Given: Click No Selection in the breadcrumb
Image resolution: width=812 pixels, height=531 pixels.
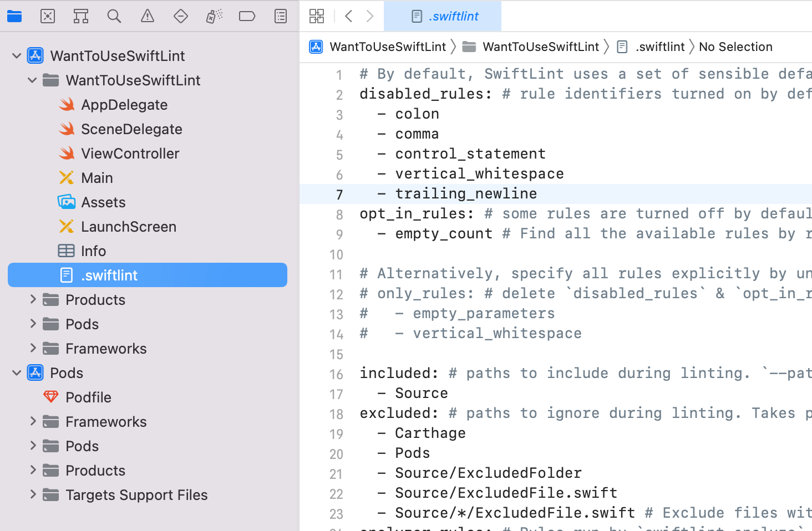Looking at the screenshot, I should pos(735,47).
